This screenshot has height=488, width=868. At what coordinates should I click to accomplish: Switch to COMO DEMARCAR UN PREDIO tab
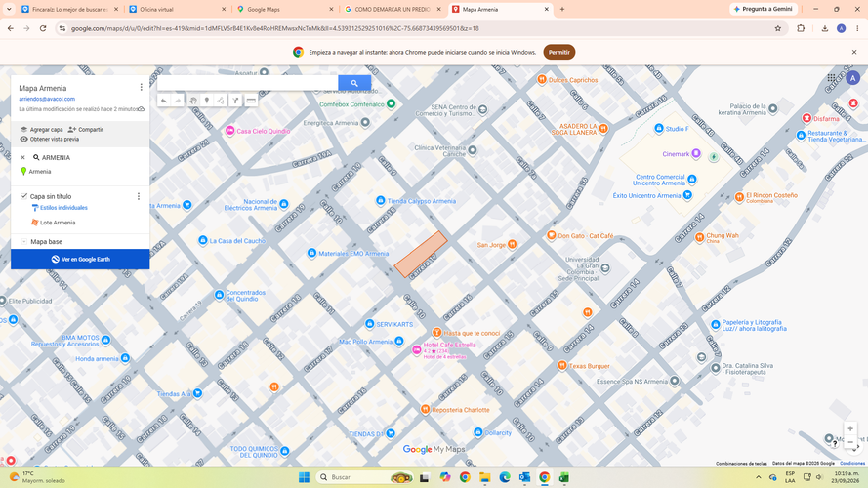pos(392,10)
